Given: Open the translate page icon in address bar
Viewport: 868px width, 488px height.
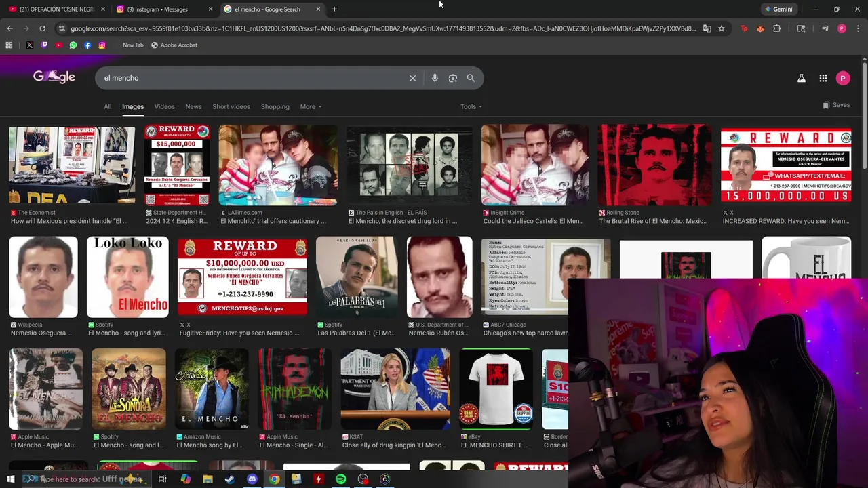Looking at the screenshot, I should pos(707,28).
